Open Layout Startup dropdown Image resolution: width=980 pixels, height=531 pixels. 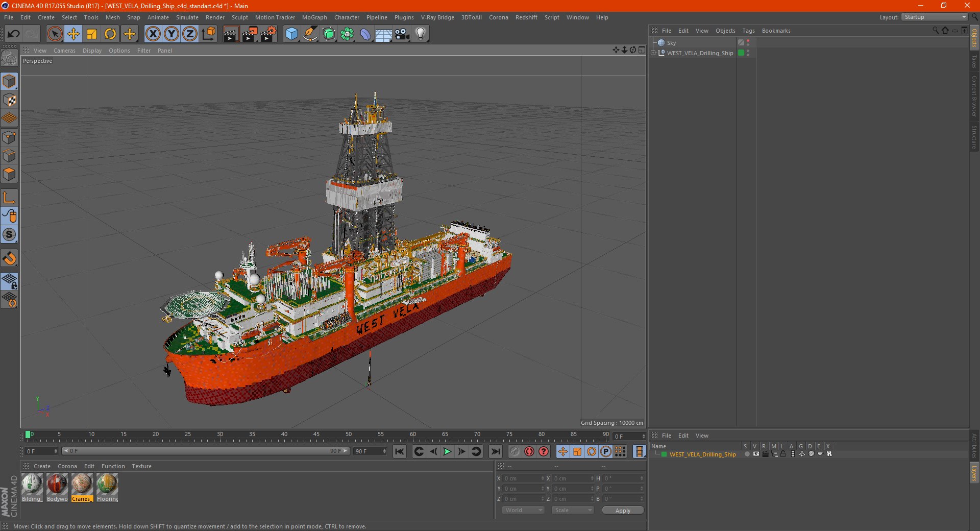click(x=935, y=17)
